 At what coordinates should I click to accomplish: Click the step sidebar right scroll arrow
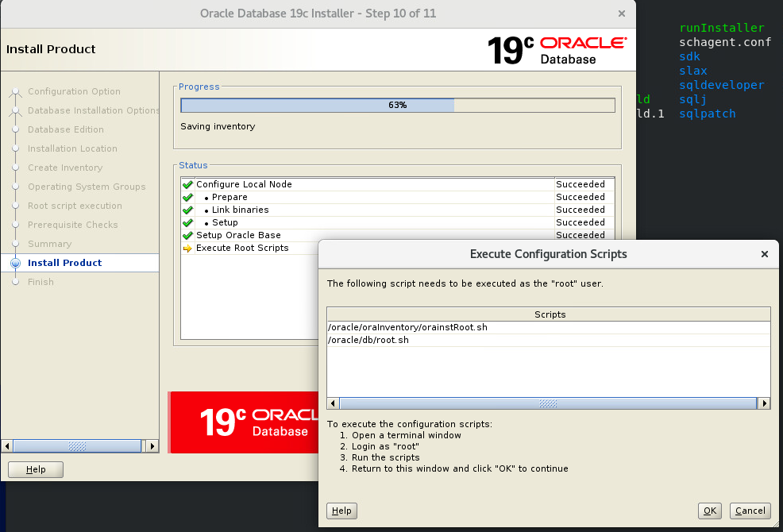[152, 445]
